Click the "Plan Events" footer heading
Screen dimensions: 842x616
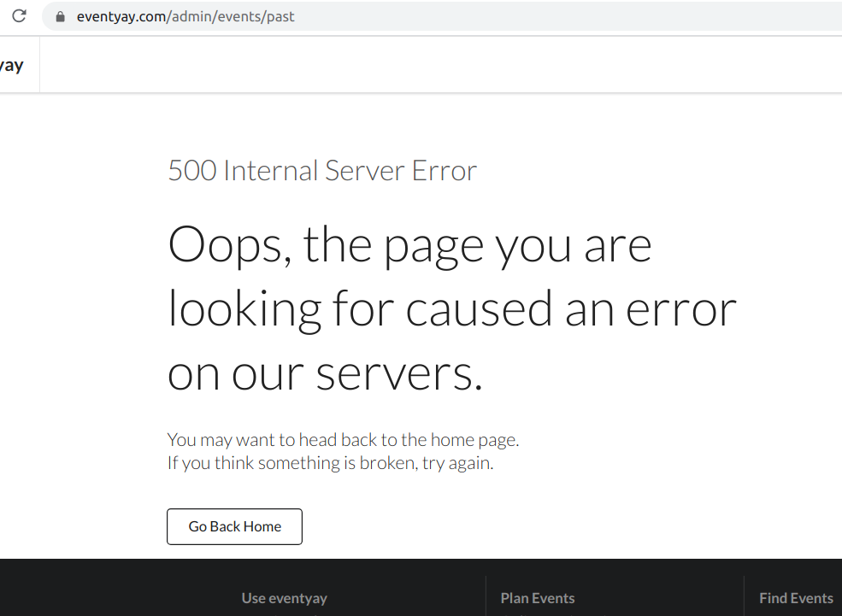point(538,598)
